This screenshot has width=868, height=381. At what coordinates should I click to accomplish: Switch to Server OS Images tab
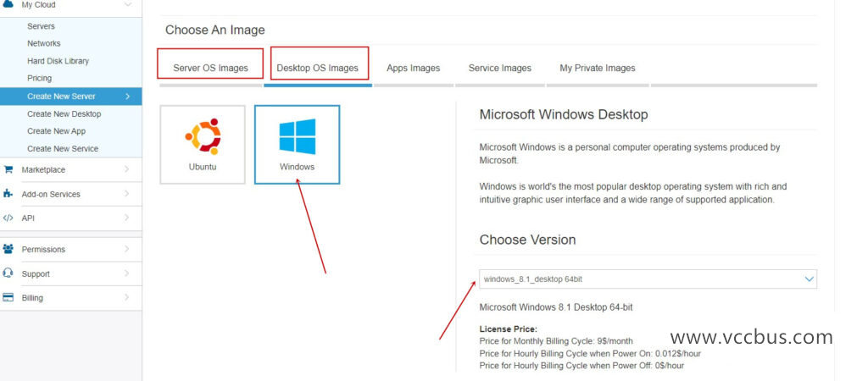[211, 68]
